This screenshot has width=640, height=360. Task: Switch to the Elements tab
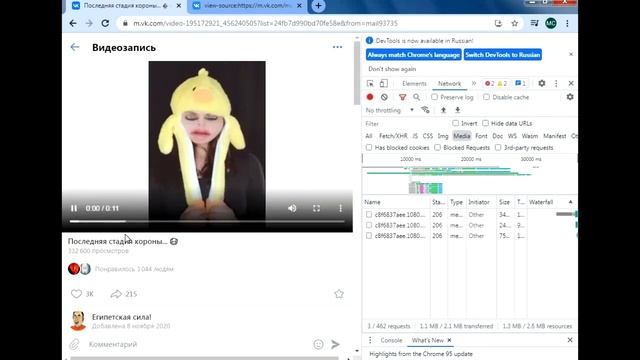click(x=414, y=84)
